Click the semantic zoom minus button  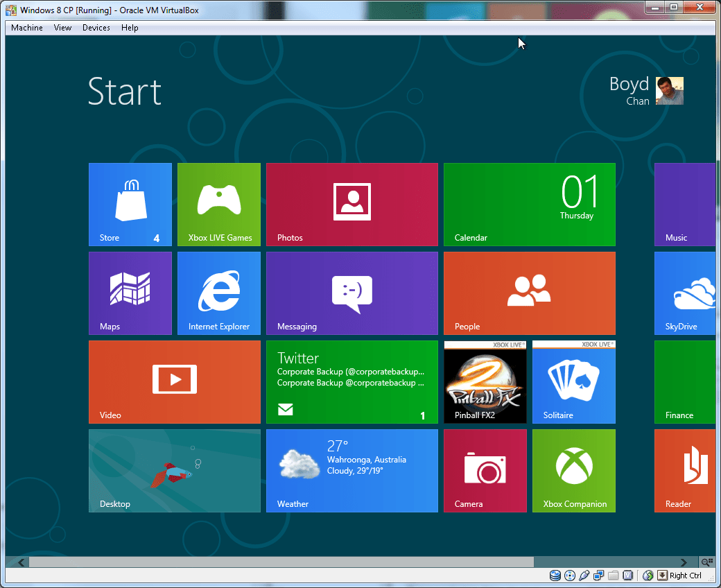[x=706, y=562]
